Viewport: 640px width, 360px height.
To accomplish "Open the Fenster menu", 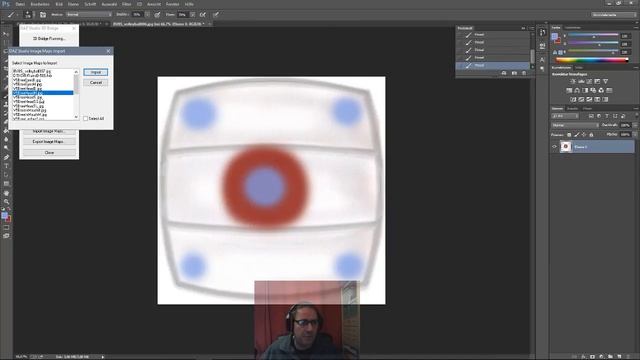I will pyautogui.click(x=172, y=4).
